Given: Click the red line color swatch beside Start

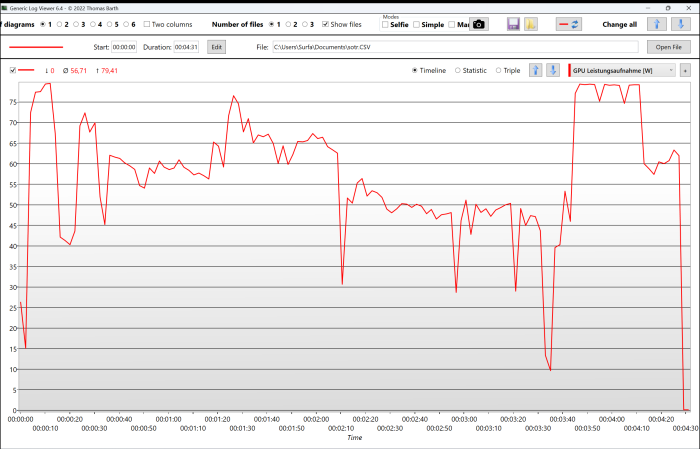Looking at the screenshot, I should pyautogui.click(x=36, y=47).
